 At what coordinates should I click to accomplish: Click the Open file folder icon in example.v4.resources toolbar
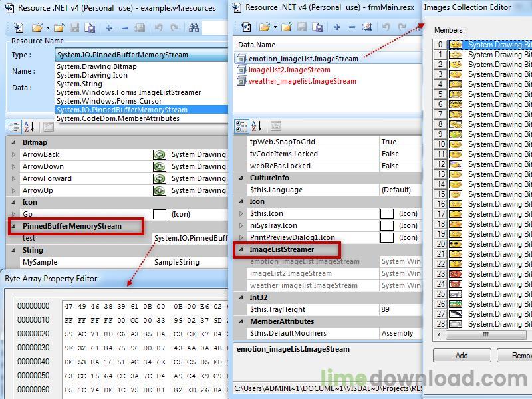pos(36,28)
